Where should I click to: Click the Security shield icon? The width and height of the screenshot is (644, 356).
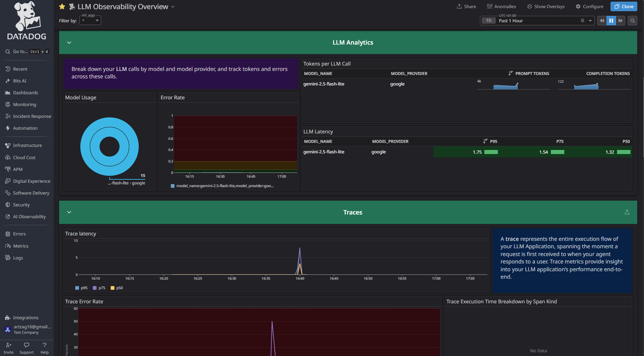[8, 205]
